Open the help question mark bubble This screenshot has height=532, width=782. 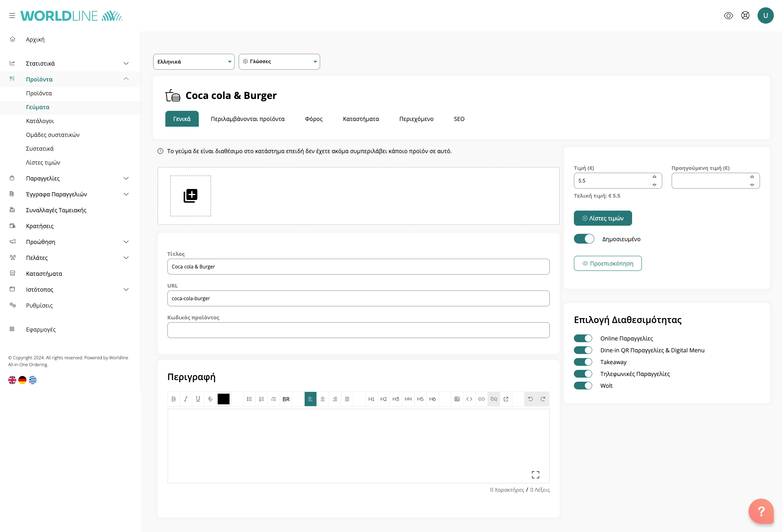tap(761, 511)
